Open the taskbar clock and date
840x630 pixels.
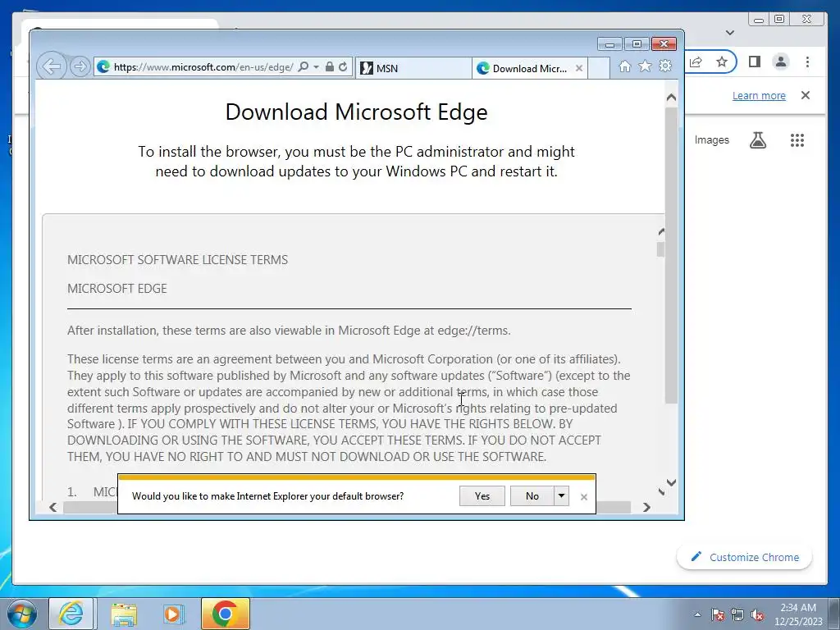798,614
